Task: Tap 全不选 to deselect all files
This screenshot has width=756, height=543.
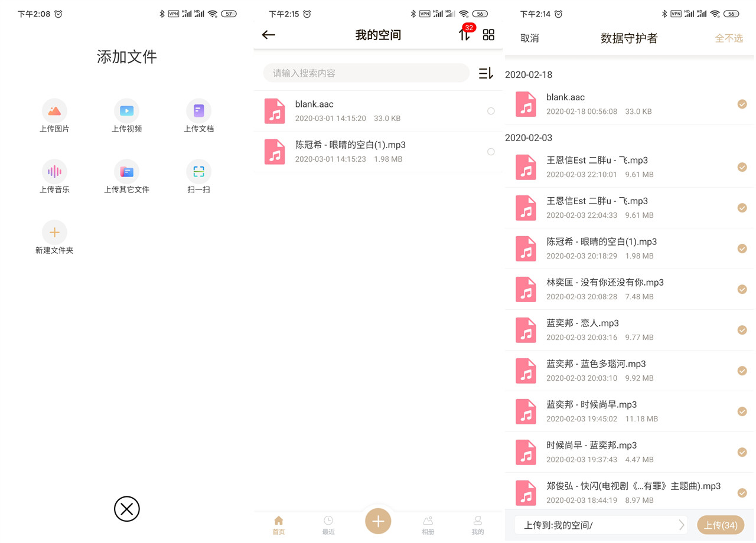Action: [x=729, y=38]
